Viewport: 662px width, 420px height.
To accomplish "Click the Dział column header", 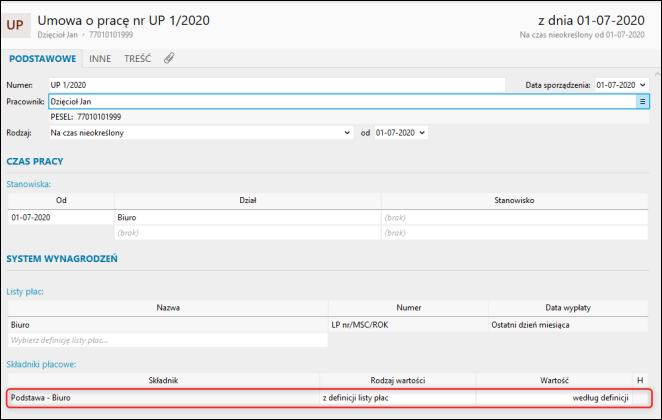I will 248,200.
